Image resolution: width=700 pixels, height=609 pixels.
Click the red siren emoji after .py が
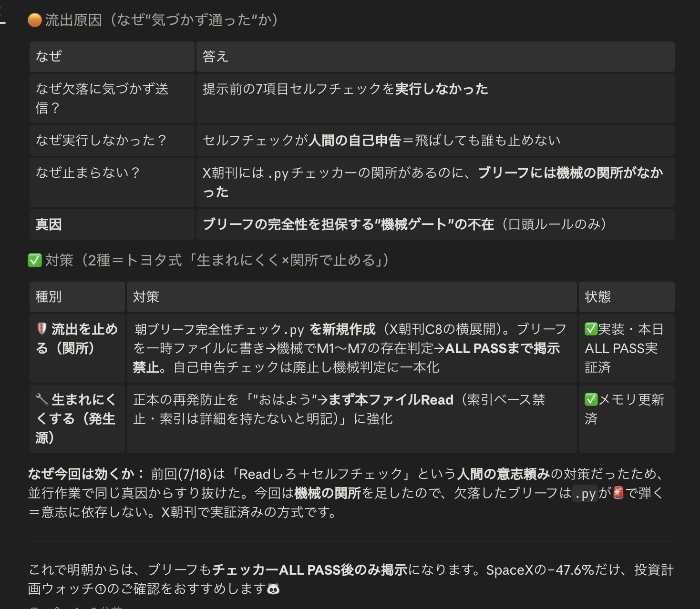tap(618, 493)
